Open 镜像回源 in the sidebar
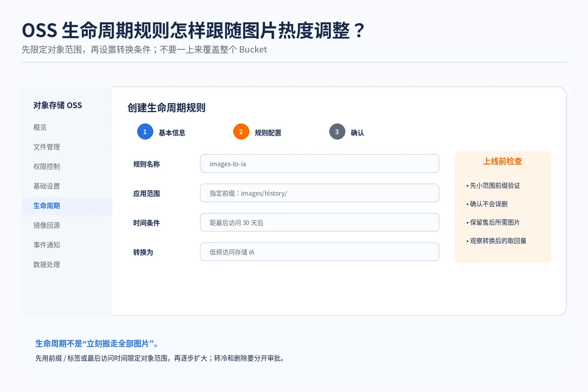The width and height of the screenshot is (588, 392). pyautogui.click(x=47, y=225)
